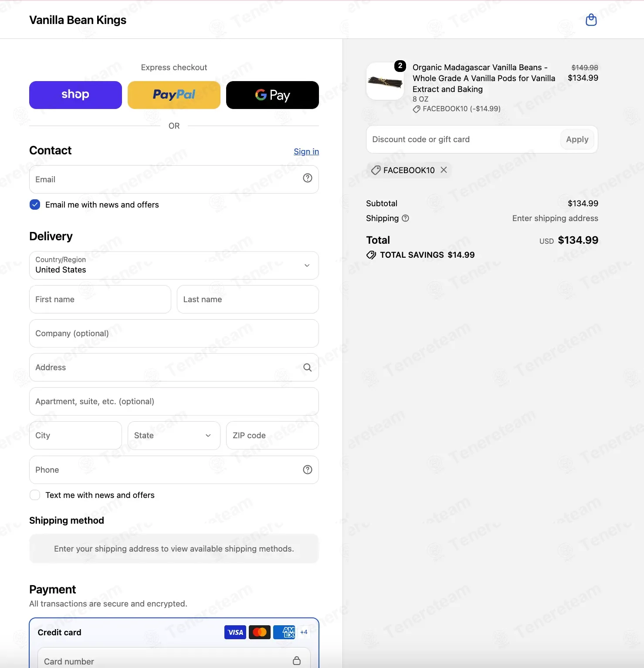
Task: Show the +4 additional card types
Action: click(304, 632)
